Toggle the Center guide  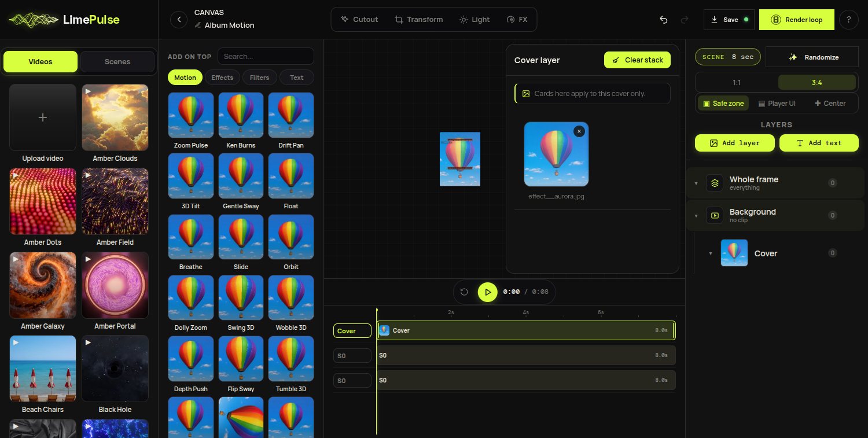[x=830, y=104]
